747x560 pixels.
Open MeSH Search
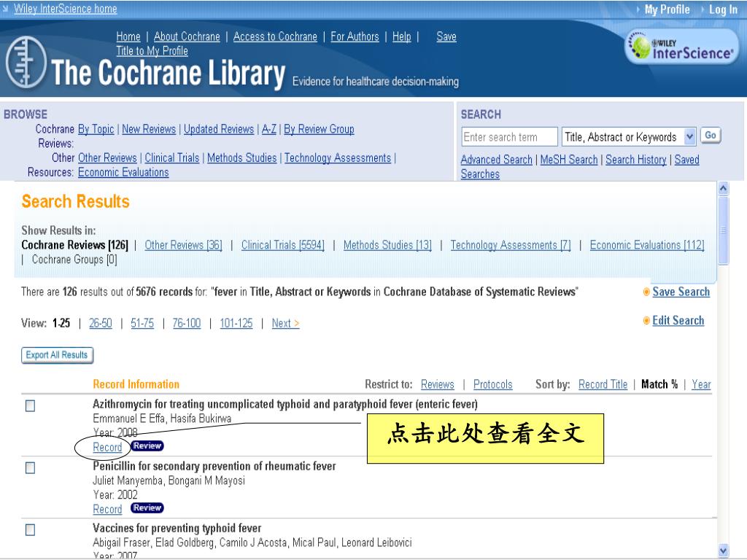tap(569, 160)
